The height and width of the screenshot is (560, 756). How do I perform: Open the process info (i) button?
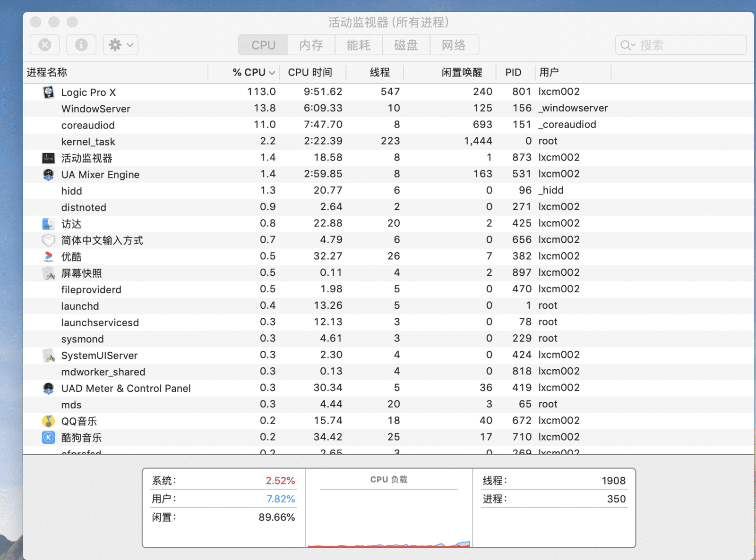(x=81, y=45)
